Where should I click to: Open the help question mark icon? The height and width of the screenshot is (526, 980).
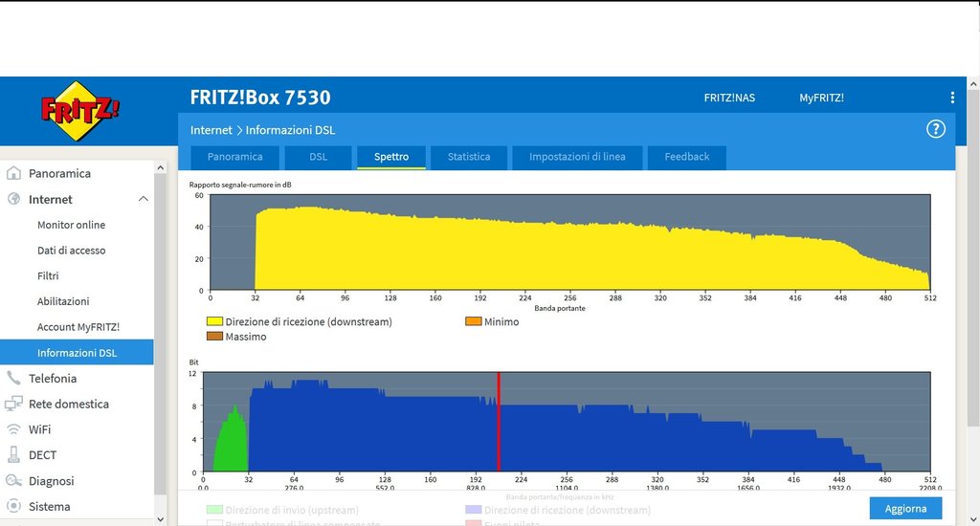(x=935, y=129)
